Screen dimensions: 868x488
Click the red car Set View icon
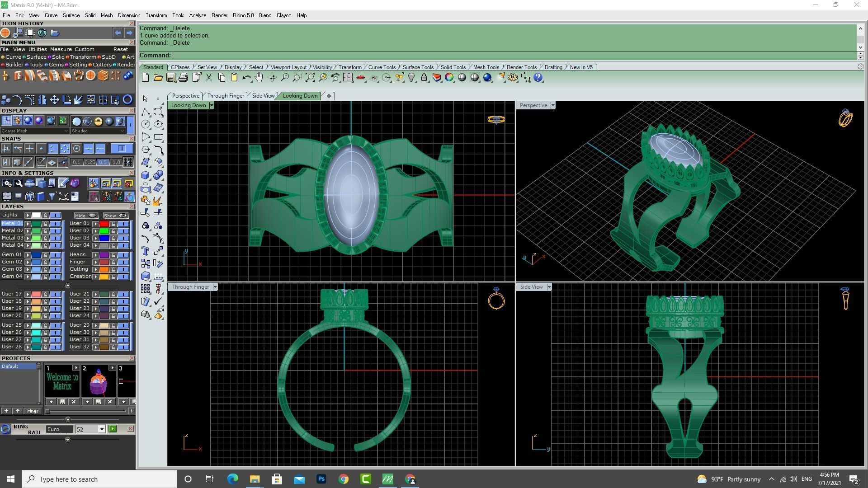[x=360, y=78]
